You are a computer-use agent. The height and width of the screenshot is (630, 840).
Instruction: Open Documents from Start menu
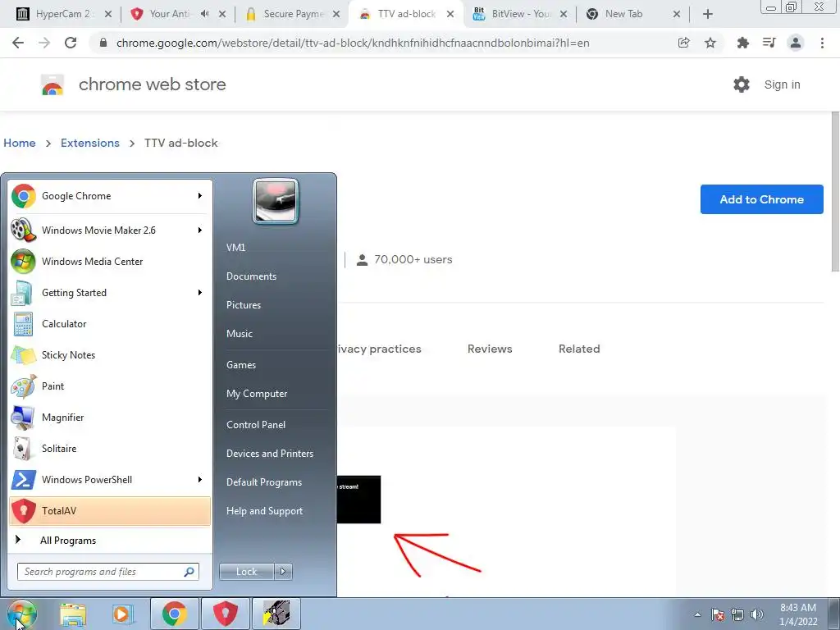click(x=251, y=276)
